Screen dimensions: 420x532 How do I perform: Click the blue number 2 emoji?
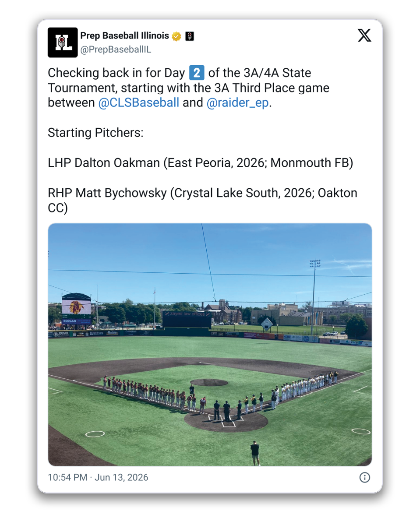196,72
